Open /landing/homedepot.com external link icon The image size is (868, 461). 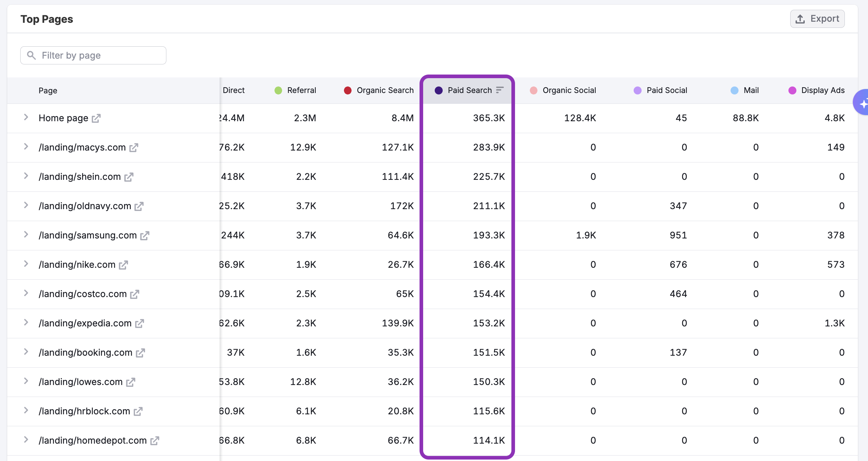coord(154,441)
